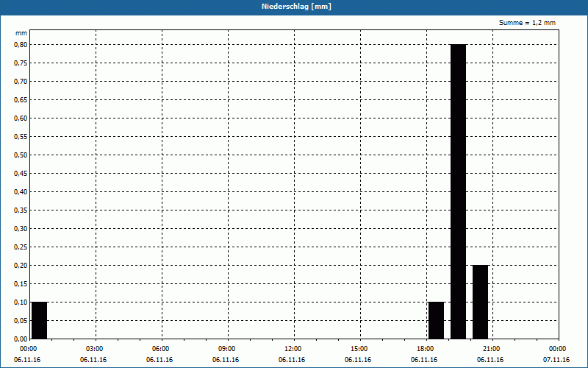Click the 0,05 y-axis value
The image size is (588, 368).
[21, 321]
